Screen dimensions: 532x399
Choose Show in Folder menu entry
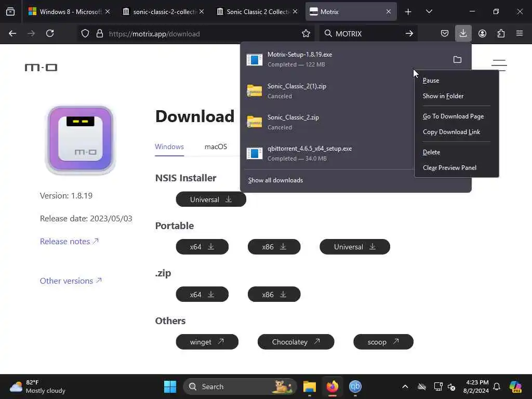click(x=457, y=96)
